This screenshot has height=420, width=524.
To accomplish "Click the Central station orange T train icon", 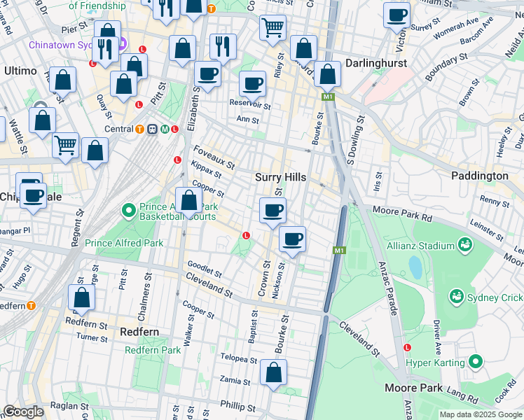I will pyautogui.click(x=139, y=129).
